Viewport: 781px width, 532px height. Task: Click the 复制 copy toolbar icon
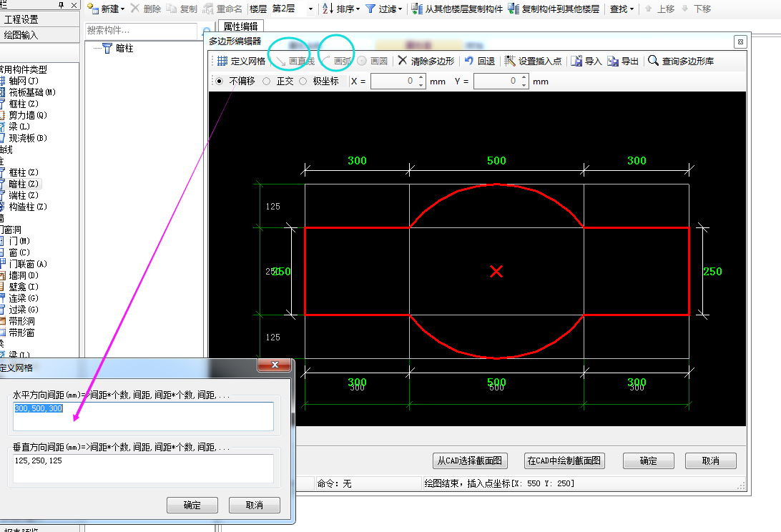[171, 9]
